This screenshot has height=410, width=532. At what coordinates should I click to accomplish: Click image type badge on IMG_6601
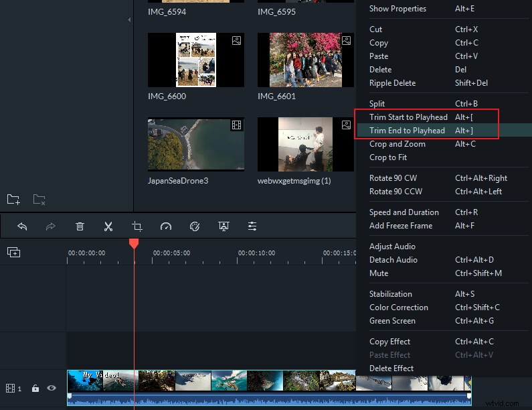coord(346,41)
